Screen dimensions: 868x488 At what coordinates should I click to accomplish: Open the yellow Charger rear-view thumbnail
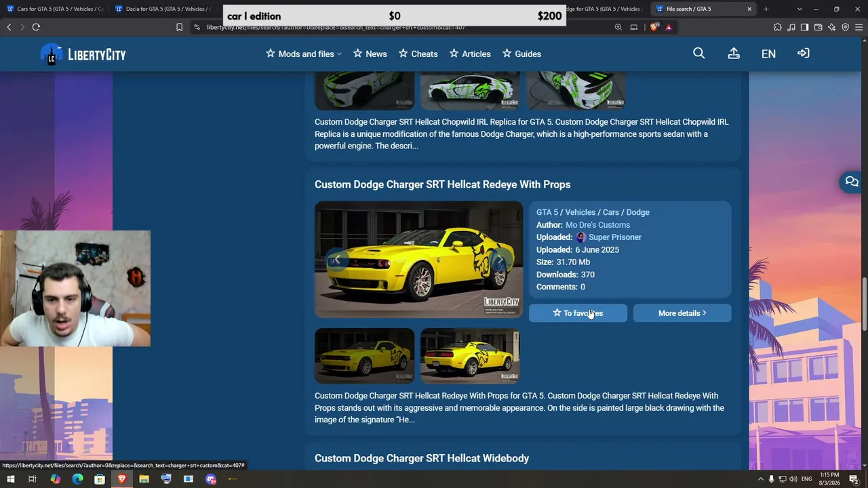click(x=470, y=356)
